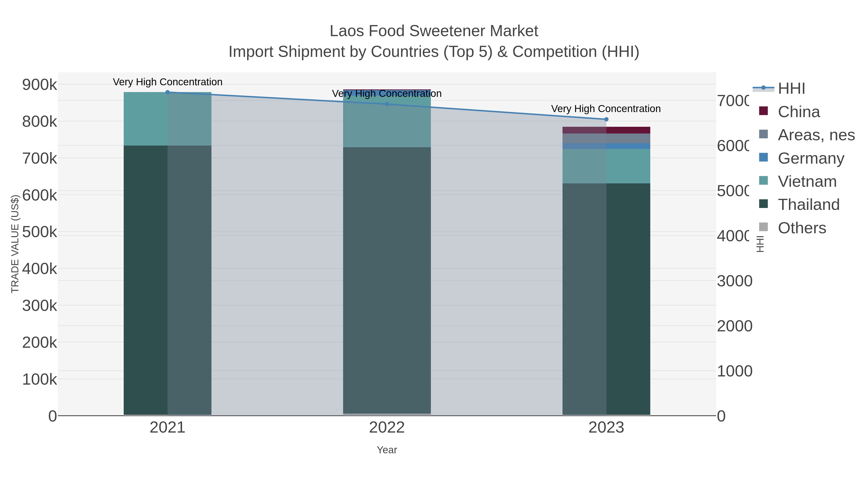This screenshot has width=868, height=488.
Task: Click the Import Shipment by Countries subtitle
Action: click(x=434, y=52)
